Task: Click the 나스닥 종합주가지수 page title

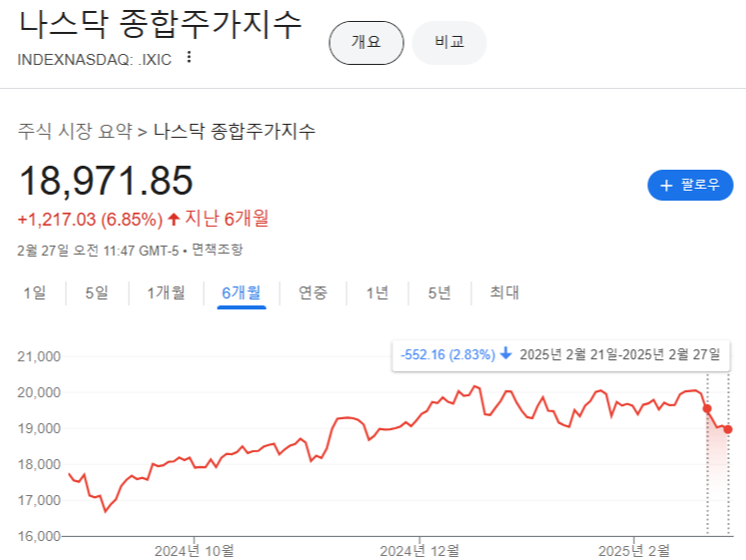Action: tap(160, 24)
